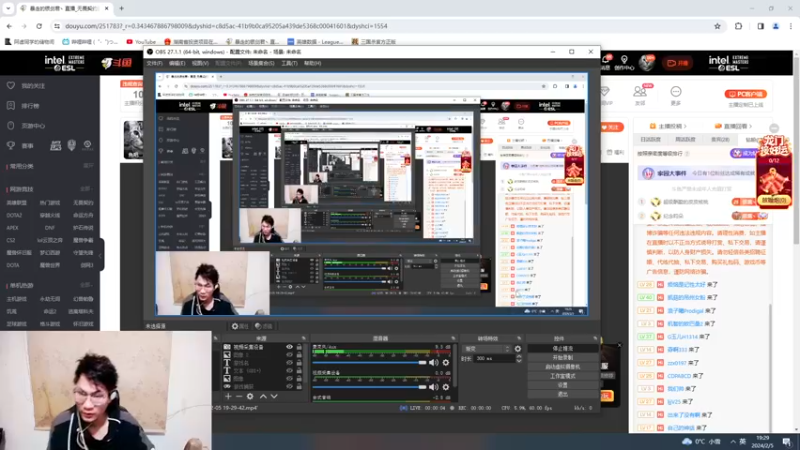The height and width of the screenshot is (450, 800).
Task: Click the transition duration 300 ms field
Action: (x=494, y=359)
